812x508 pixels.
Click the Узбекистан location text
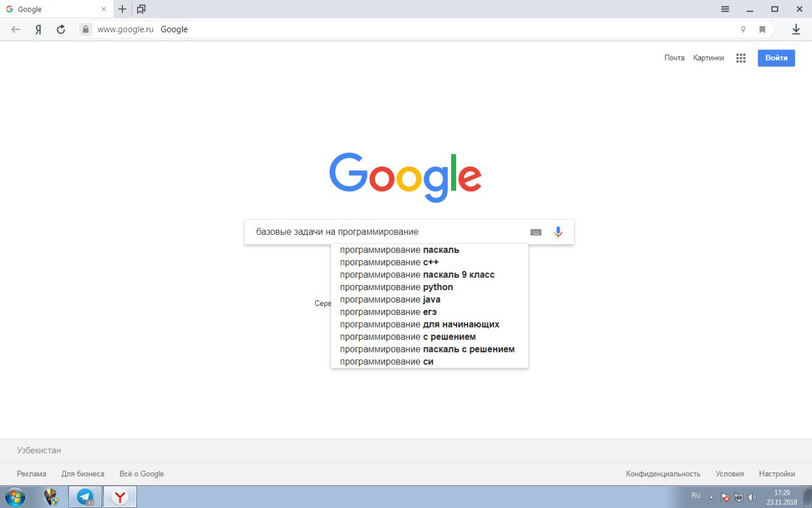click(39, 450)
